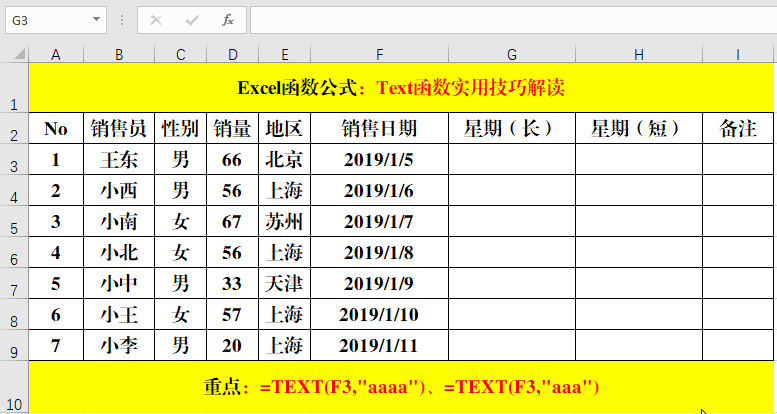This screenshot has height=414, width=777.
Task: Select column E header
Action: pos(284,54)
